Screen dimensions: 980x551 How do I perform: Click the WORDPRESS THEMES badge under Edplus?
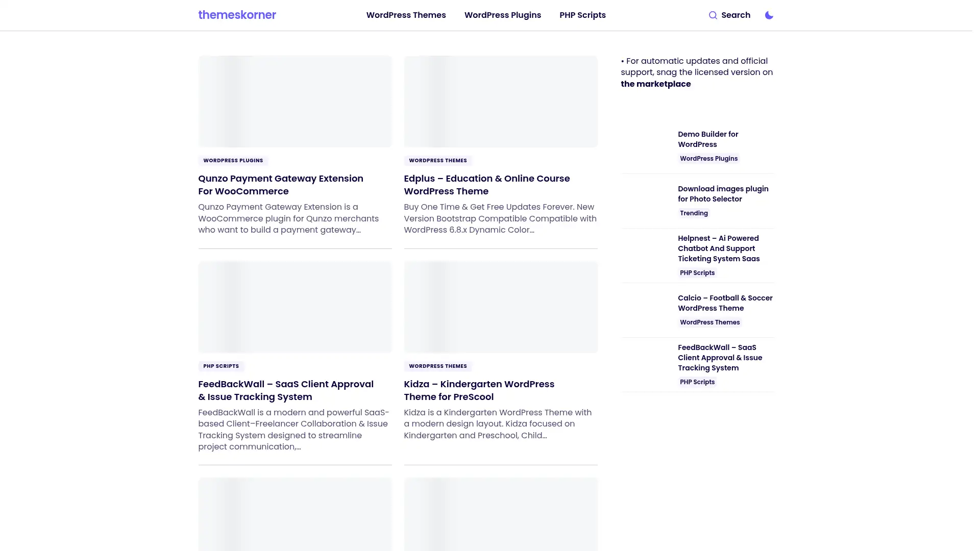point(438,160)
